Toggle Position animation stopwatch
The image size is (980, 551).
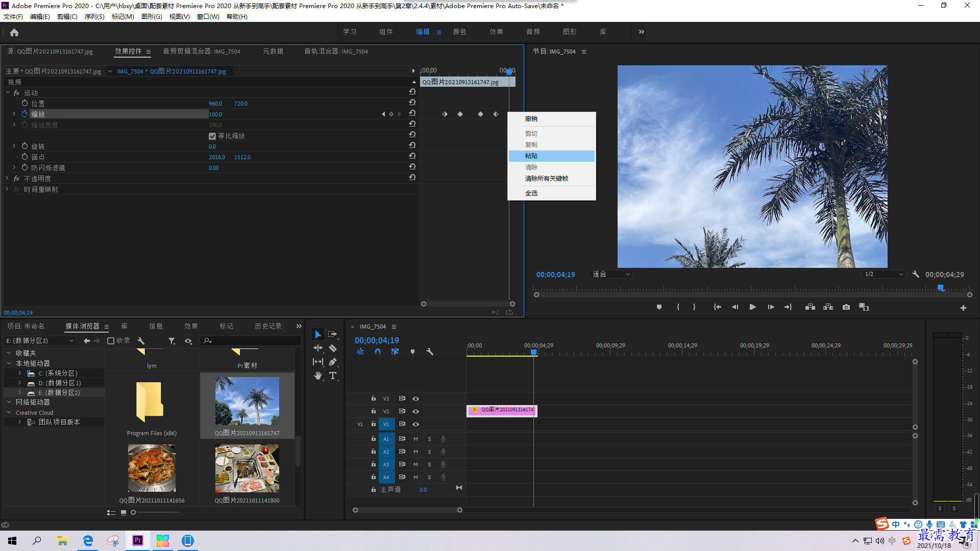point(24,104)
